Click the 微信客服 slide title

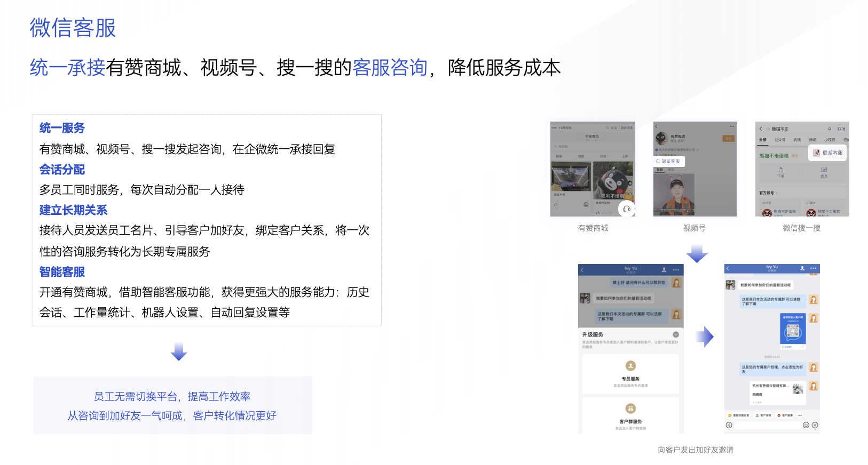pyautogui.click(x=73, y=28)
